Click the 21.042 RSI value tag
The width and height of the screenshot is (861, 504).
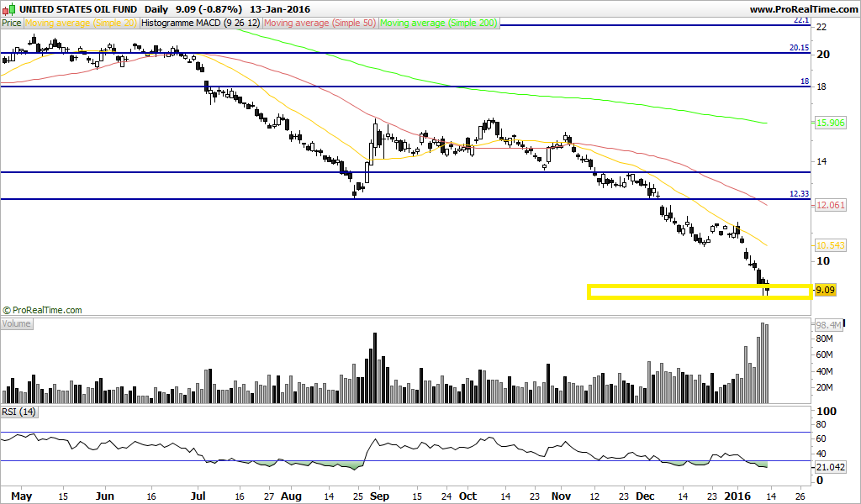pos(830,467)
